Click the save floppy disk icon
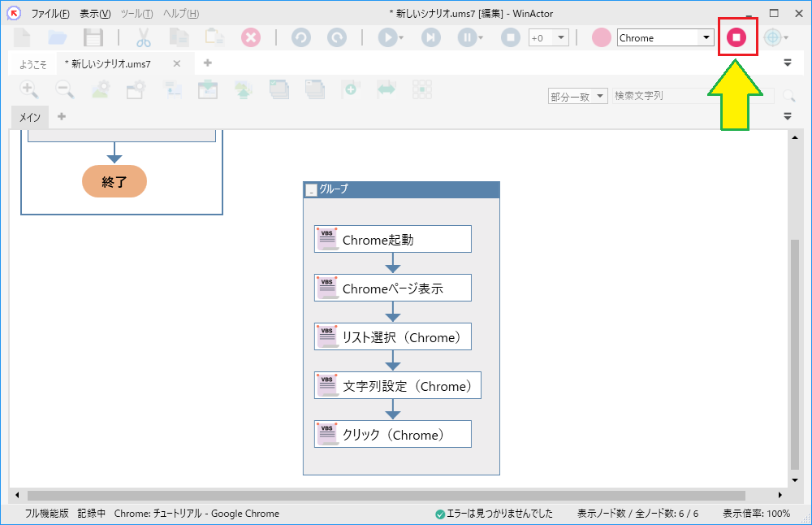Image resolution: width=812 pixels, height=525 pixels. pyautogui.click(x=93, y=37)
